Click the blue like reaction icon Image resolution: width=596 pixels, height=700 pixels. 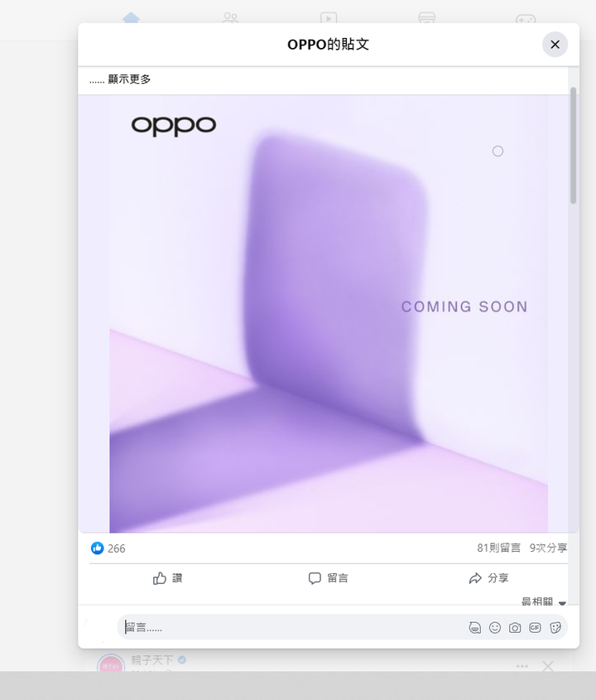(x=97, y=548)
